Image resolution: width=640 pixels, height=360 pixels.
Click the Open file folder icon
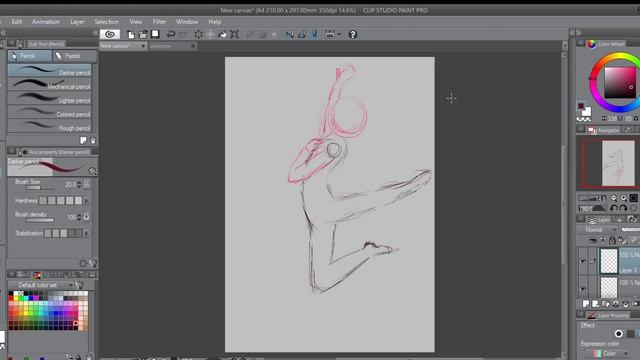[143, 35]
